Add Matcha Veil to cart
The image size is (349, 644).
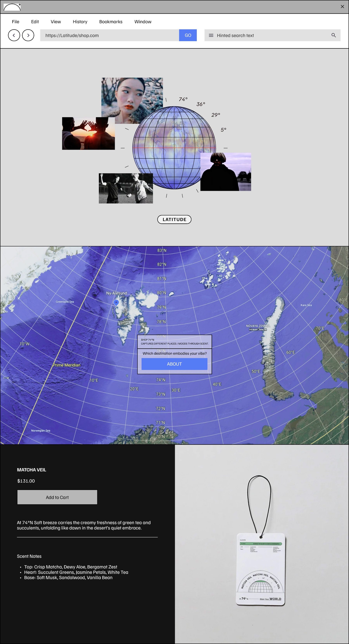tap(57, 497)
